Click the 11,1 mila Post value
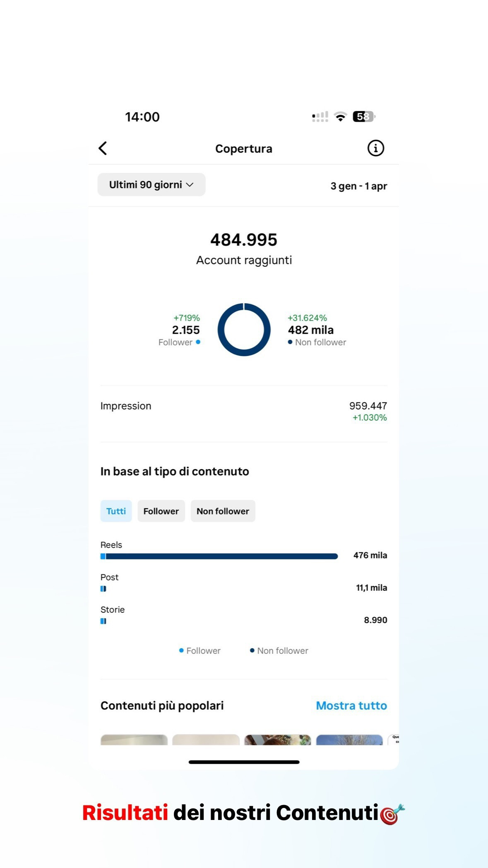The height and width of the screenshot is (868, 488). (x=371, y=588)
